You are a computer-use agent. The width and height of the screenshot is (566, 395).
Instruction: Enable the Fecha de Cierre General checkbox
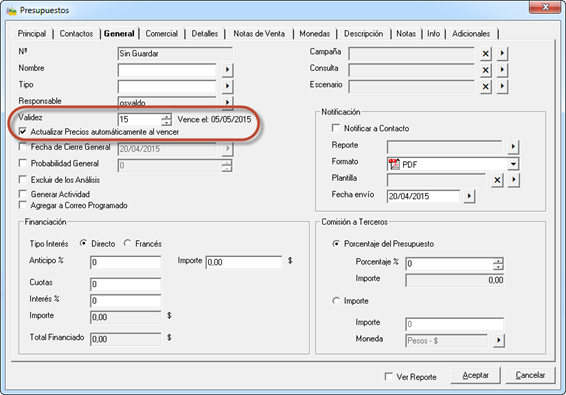pos(23,147)
